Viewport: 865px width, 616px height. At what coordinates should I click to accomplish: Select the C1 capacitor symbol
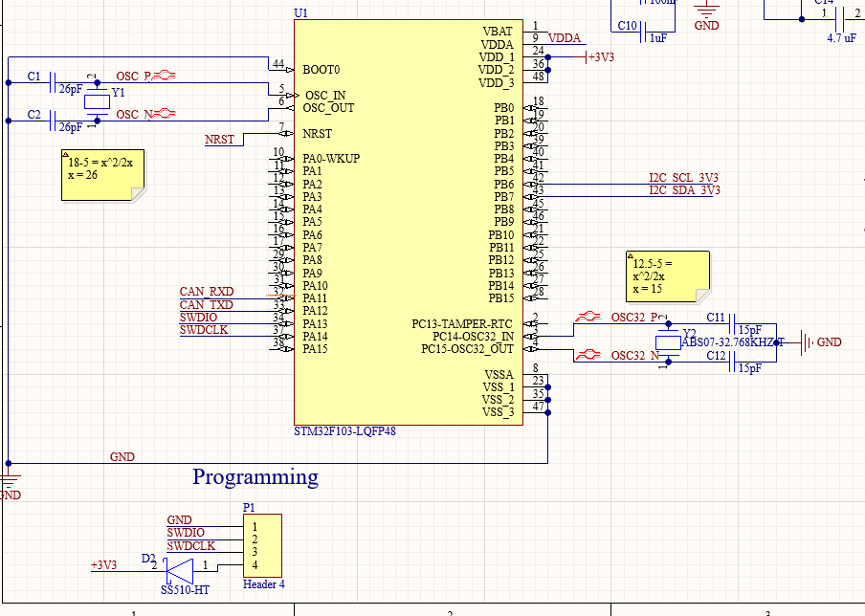pyautogui.click(x=53, y=82)
